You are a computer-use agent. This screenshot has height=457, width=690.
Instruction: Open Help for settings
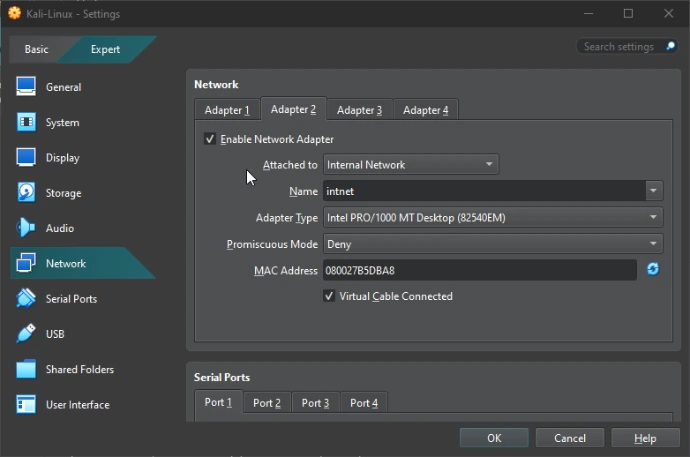coord(645,438)
